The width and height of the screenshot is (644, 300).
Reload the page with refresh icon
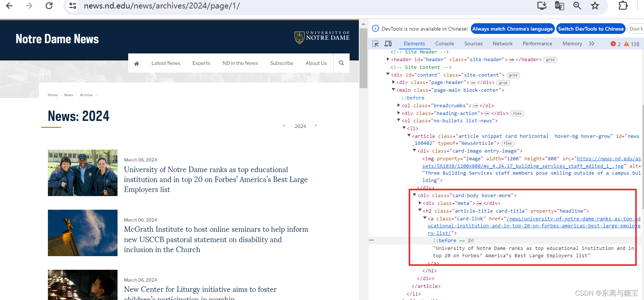pos(49,6)
